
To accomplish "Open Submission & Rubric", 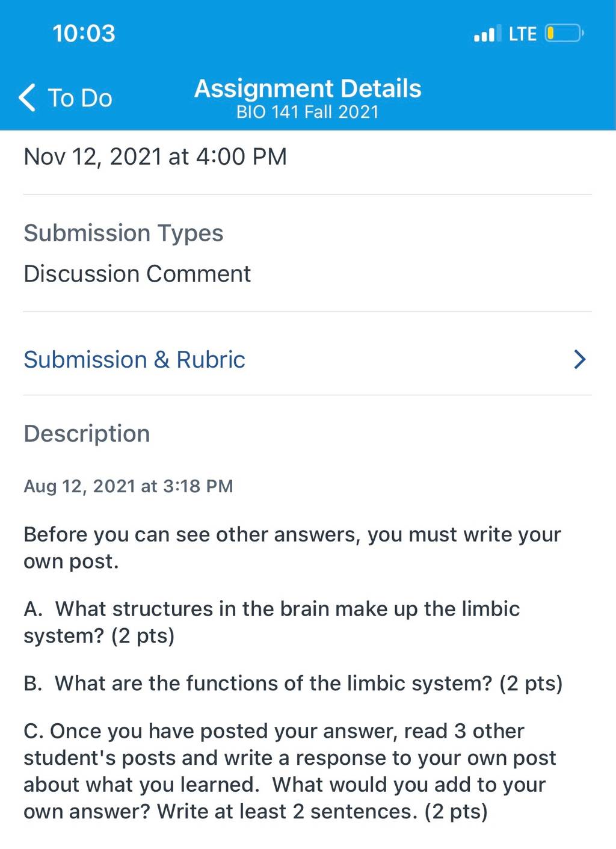I will [x=307, y=359].
